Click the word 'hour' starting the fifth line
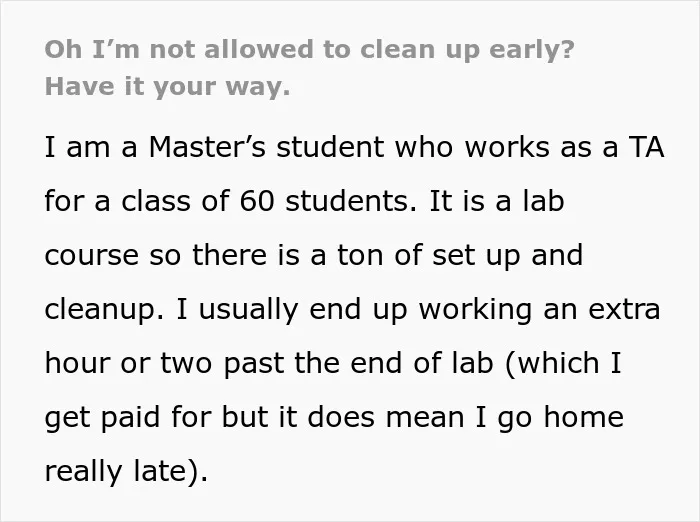The height and width of the screenshot is (522, 700). 77,363
